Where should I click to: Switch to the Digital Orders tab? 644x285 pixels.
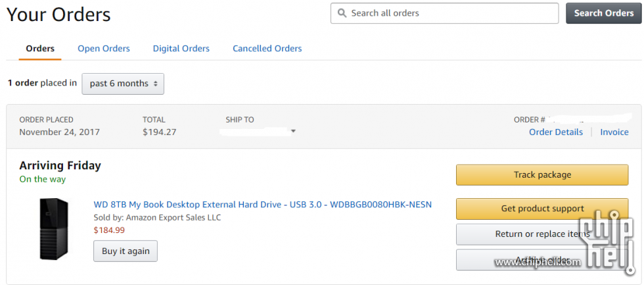(181, 49)
